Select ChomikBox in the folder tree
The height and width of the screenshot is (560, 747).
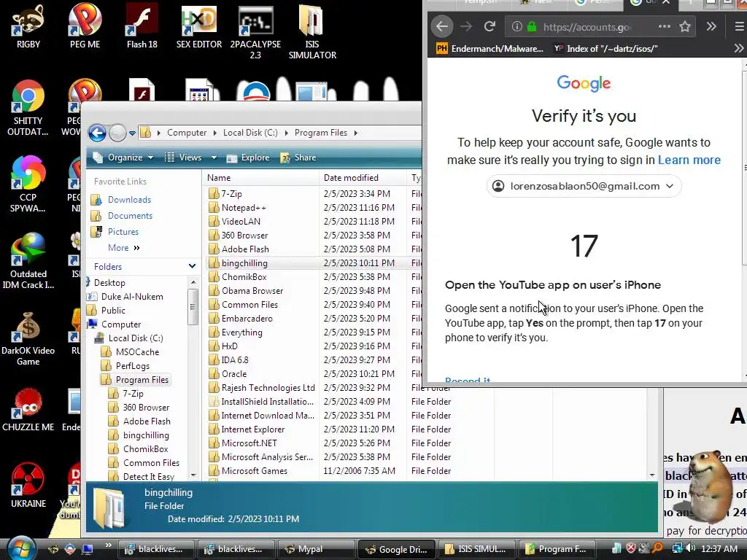click(x=145, y=449)
